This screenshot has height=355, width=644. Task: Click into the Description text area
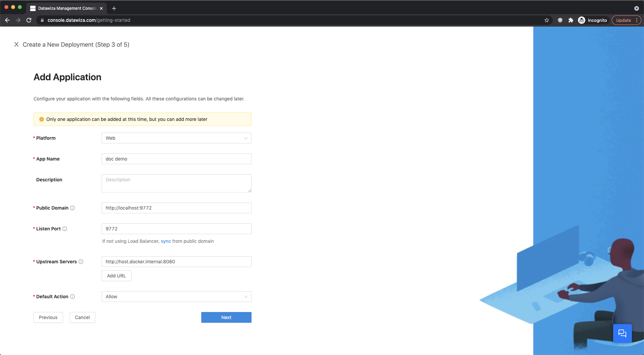(176, 183)
